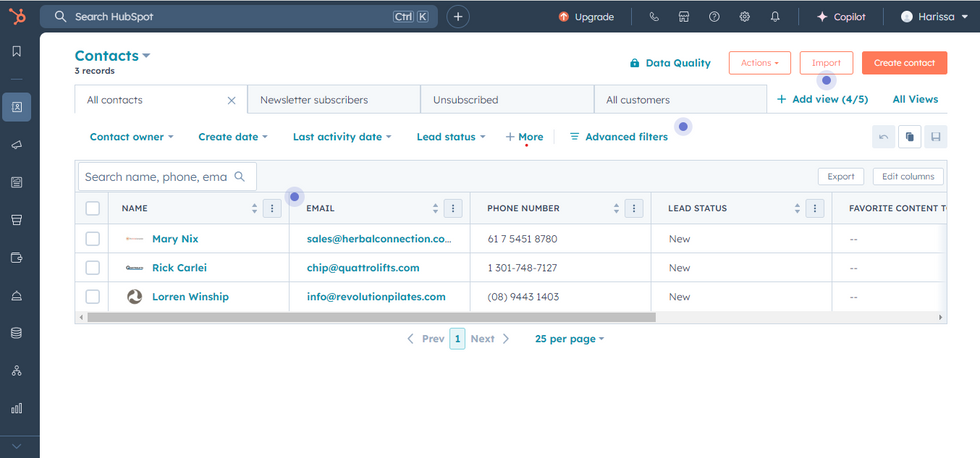Open the Content sidebar icon
Screen dimensions: 980x458
click(17, 182)
